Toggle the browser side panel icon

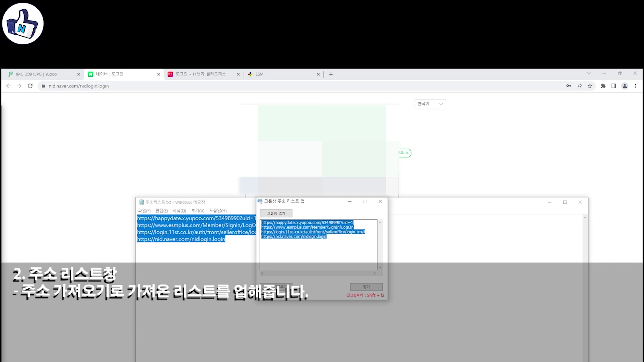point(614,86)
